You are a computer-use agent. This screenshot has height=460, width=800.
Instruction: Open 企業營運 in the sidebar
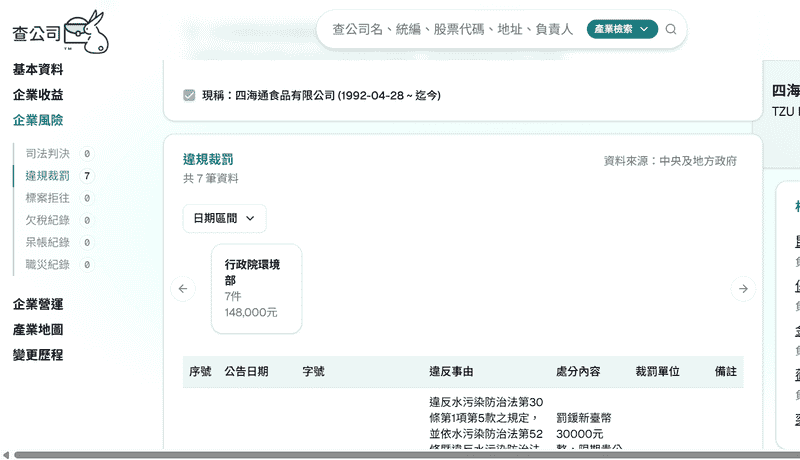click(x=38, y=304)
